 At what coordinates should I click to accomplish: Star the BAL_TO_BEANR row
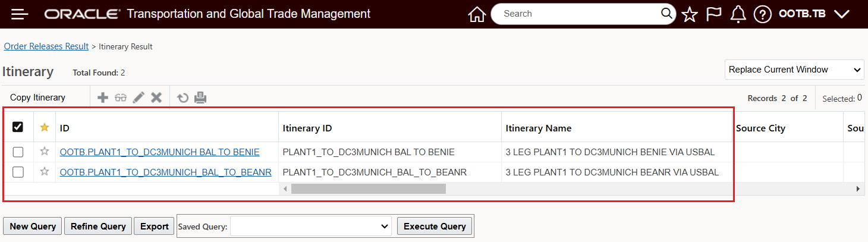pyautogui.click(x=44, y=172)
